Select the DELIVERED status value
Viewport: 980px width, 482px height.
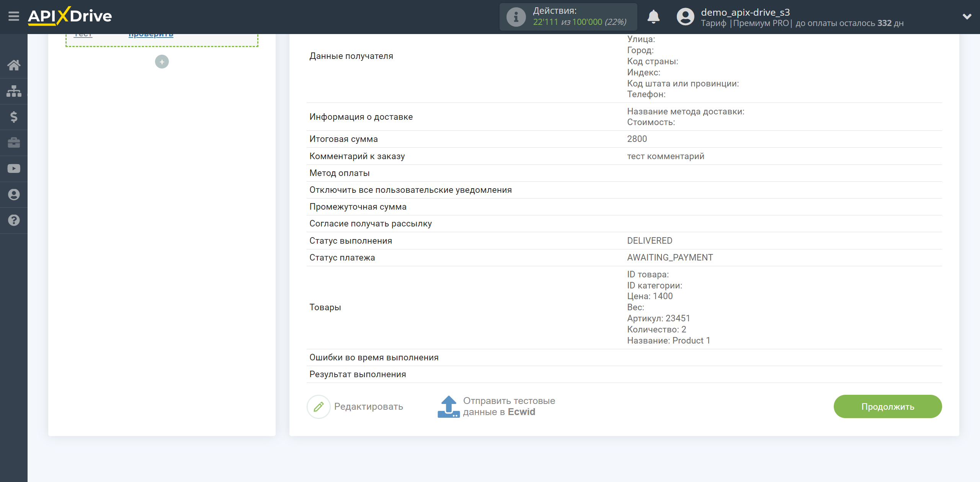click(x=650, y=241)
